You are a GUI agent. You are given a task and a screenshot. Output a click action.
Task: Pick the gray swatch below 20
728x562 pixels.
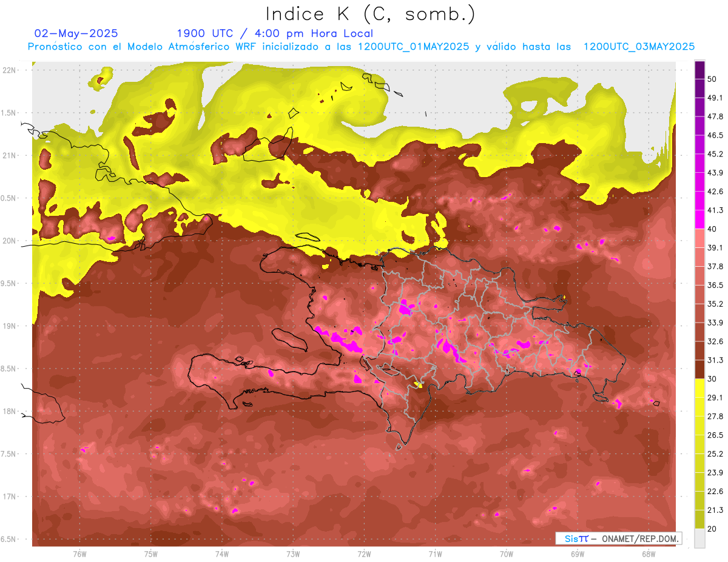(699, 538)
